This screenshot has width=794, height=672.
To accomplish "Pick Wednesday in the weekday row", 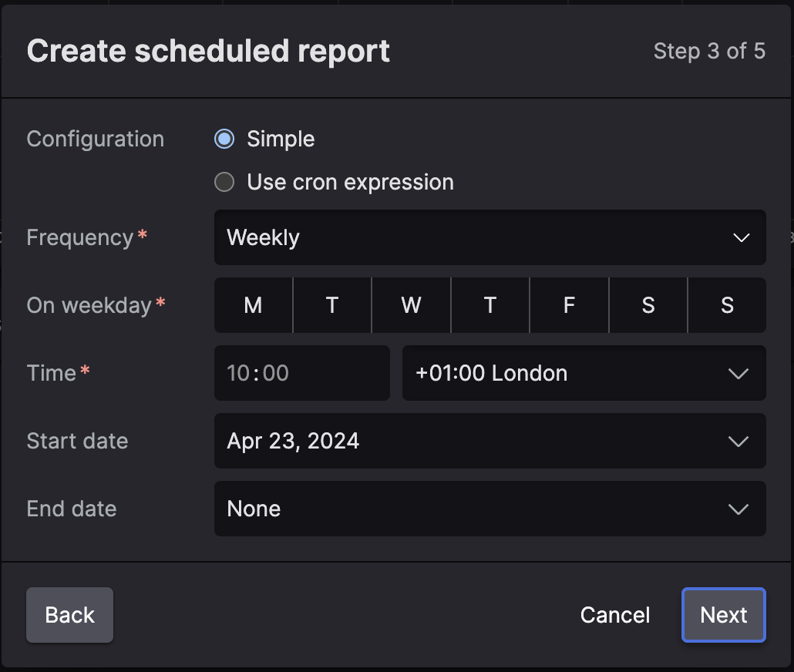I will (x=411, y=305).
